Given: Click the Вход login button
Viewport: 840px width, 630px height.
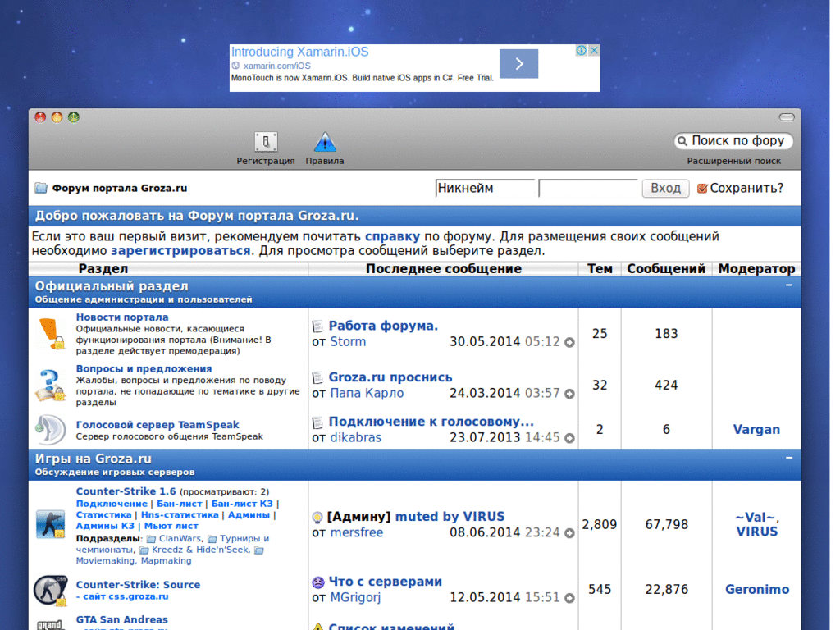Looking at the screenshot, I should click(x=665, y=188).
